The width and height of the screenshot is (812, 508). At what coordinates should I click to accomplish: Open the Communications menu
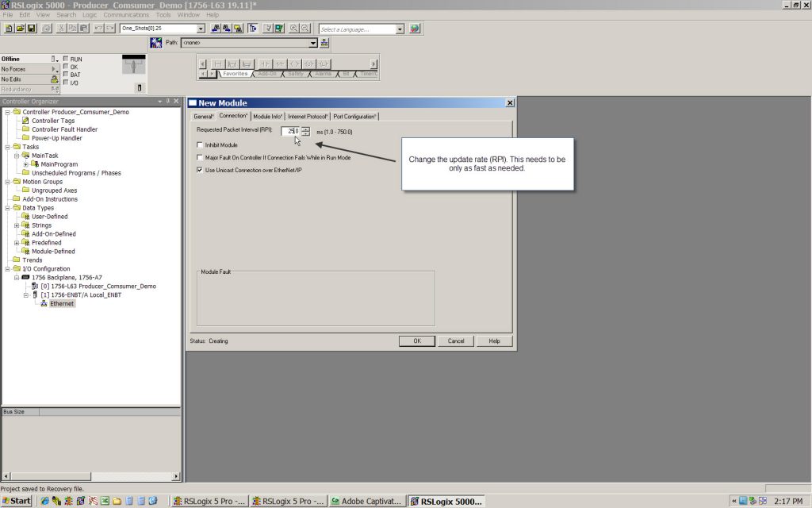126,14
